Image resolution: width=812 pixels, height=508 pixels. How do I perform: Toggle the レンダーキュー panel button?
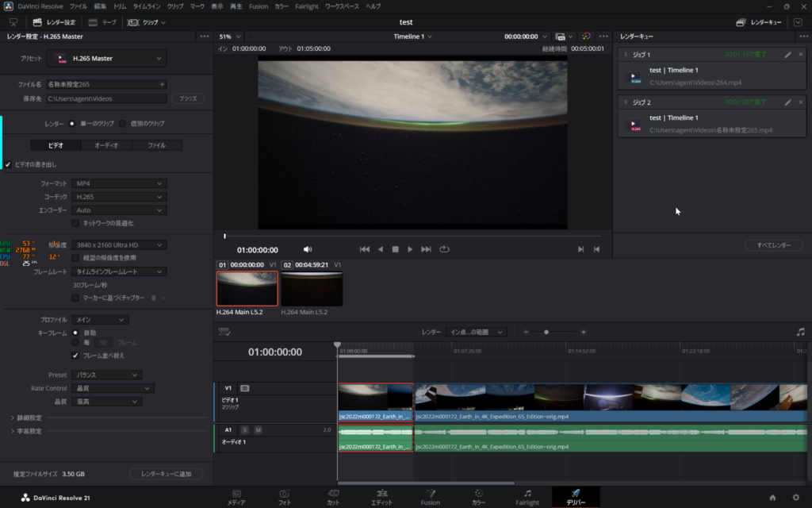coord(759,22)
